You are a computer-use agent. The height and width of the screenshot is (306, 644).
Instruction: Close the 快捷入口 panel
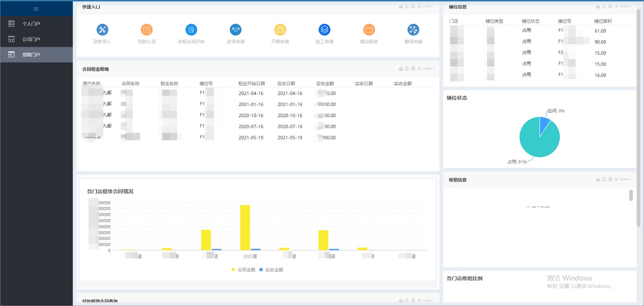coord(419,7)
